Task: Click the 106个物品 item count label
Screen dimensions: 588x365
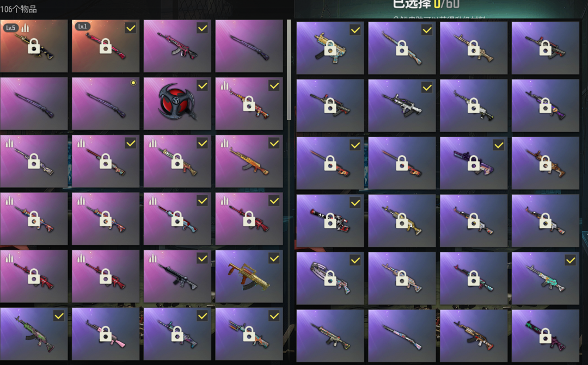Action: pyautogui.click(x=19, y=9)
